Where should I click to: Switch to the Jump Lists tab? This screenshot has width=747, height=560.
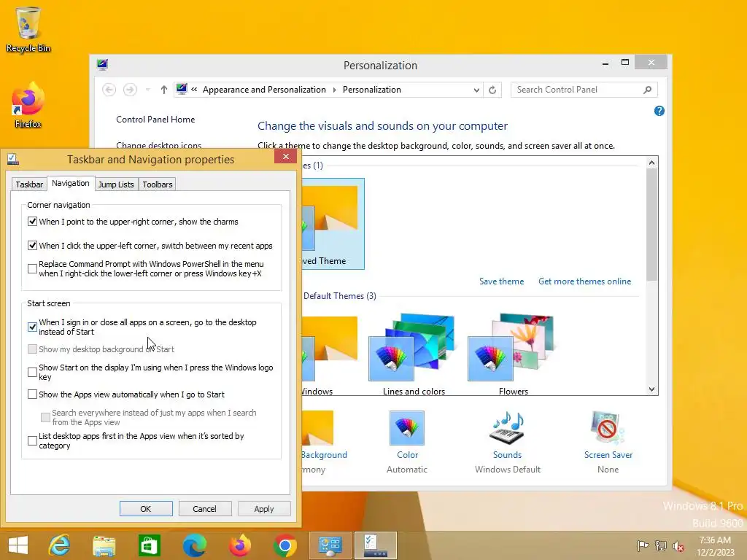116,184
